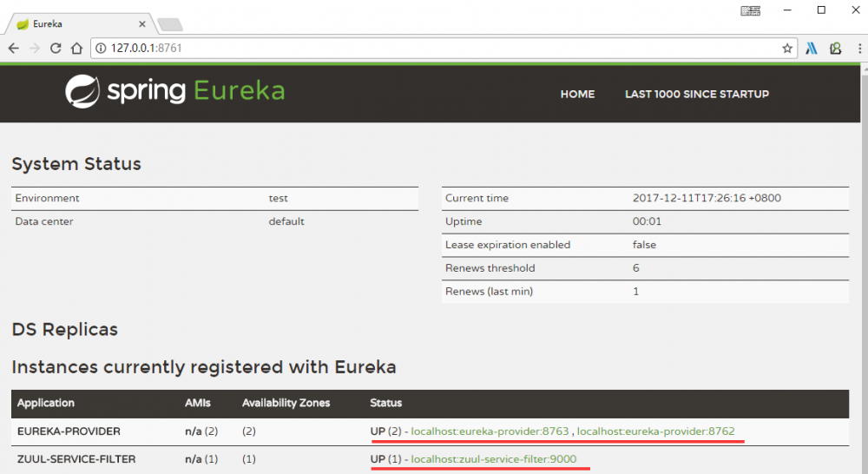This screenshot has width=868, height=474.
Task: Click n/a (2) AMIs cell for EUREKA-PROVIDER
Action: point(201,431)
